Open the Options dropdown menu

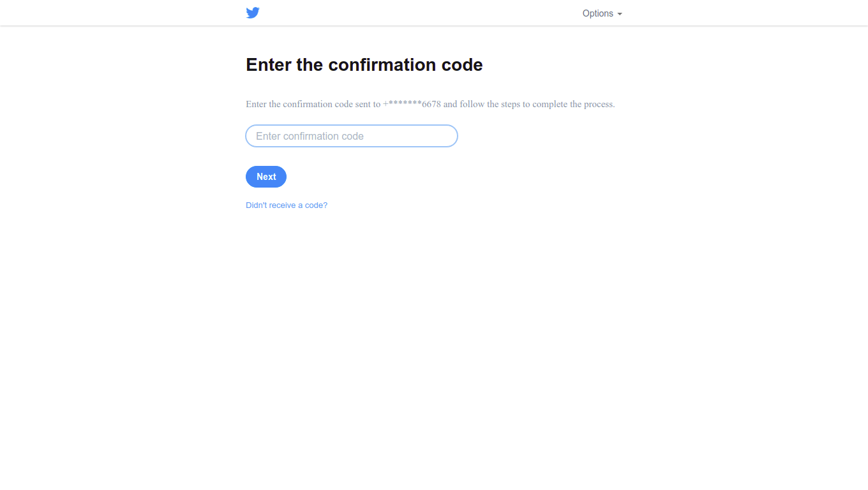pyautogui.click(x=602, y=13)
